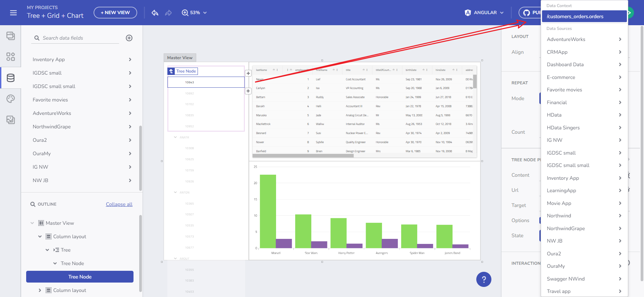Image resolution: width=644 pixels, height=297 pixels.
Task: Open the 53% zoom level dropdown
Action: click(x=194, y=13)
